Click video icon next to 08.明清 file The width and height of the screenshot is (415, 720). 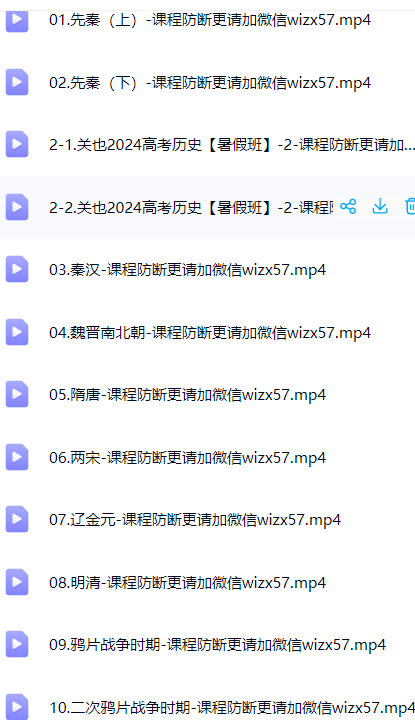point(17,582)
